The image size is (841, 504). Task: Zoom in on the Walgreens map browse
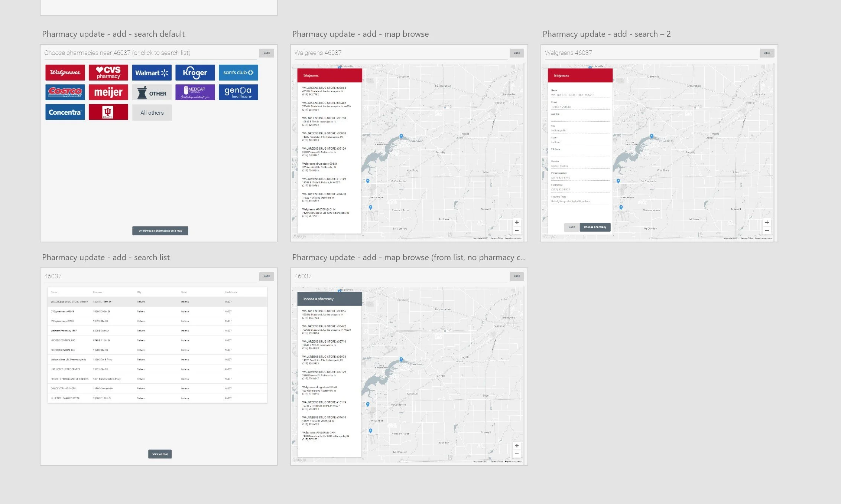[x=516, y=222]
